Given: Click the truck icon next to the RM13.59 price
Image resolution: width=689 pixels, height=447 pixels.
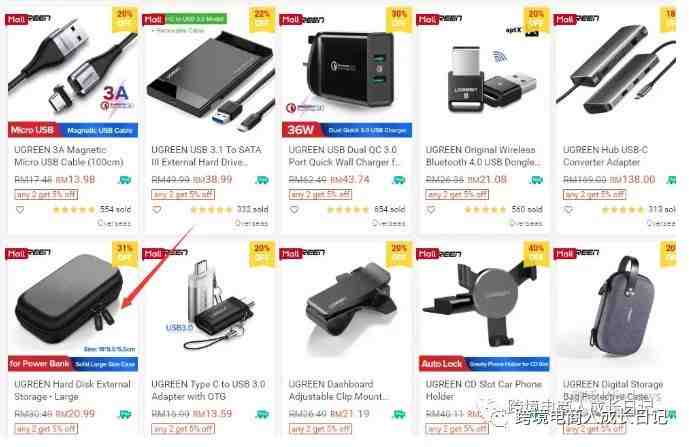Looking at the screenshot, I should [x=262, y=414].
